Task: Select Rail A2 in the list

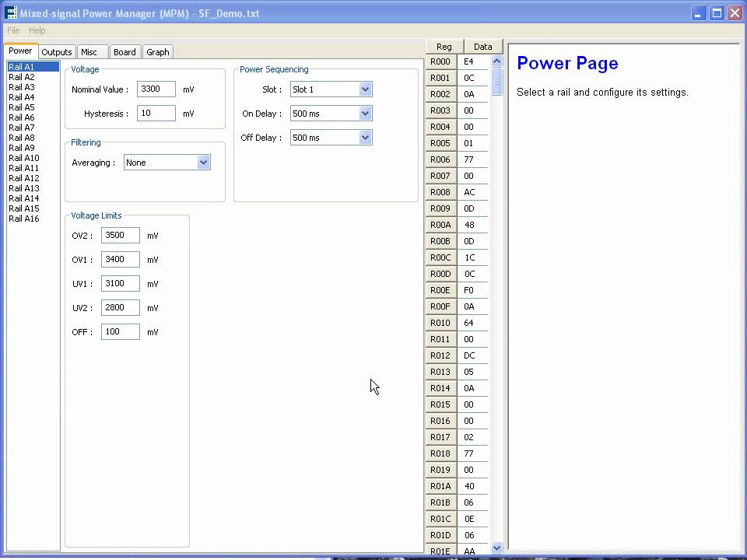Action: pyautogui.click(x=33, y=77)
